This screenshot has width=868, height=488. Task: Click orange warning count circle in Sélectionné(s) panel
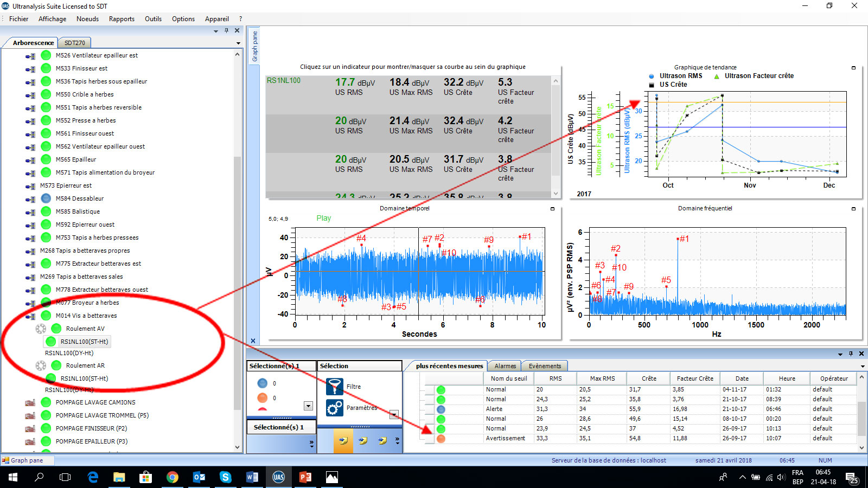(262, 398)
